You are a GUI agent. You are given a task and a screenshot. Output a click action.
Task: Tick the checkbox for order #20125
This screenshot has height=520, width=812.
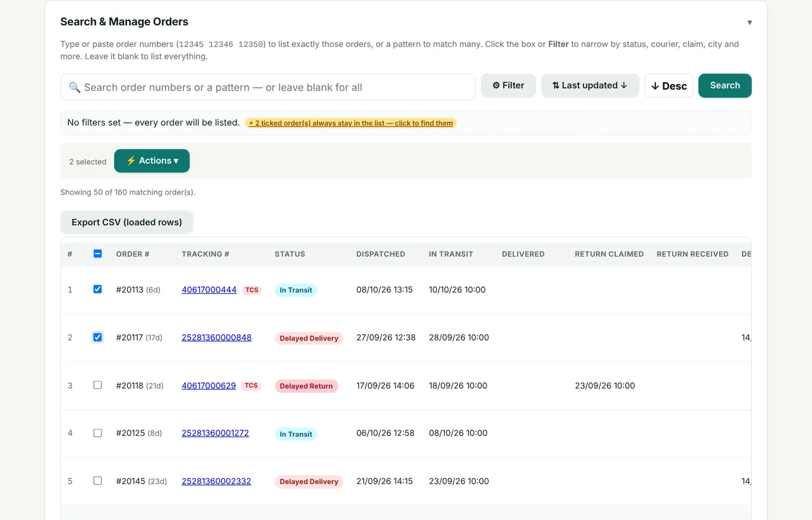pyautogui.click(x=97, y=433)
